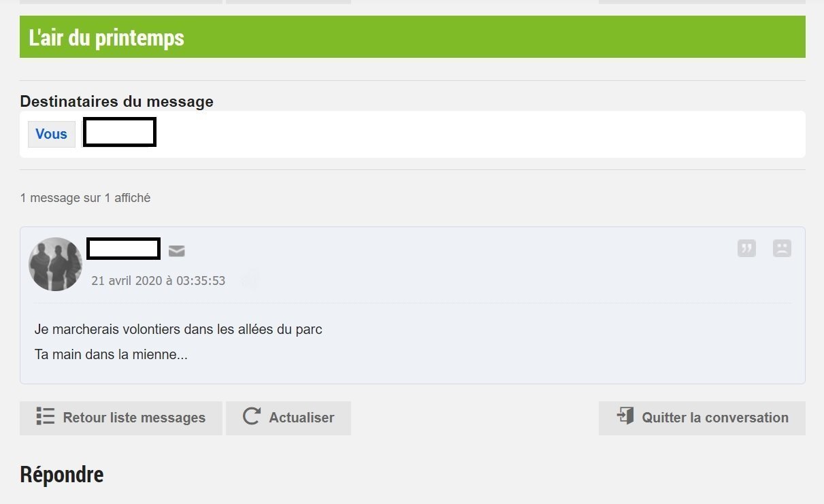Click the envelope icon beside the sender name
This screenshot has height=504, width=824.
[176, 251]
